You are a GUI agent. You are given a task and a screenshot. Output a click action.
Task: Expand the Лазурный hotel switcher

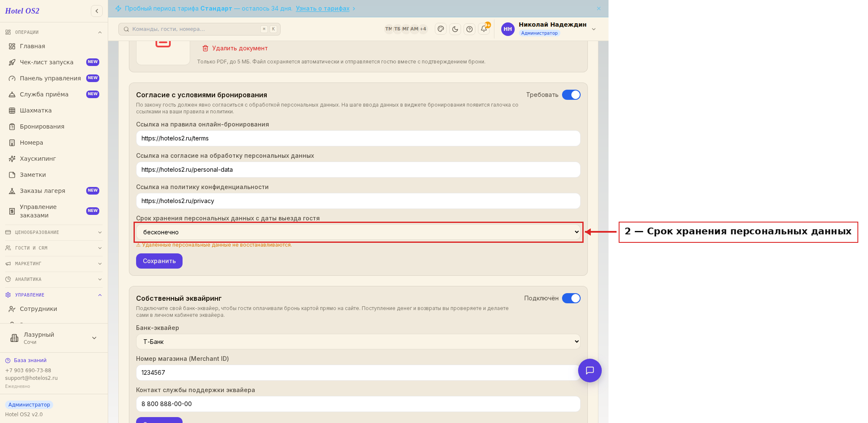click(x=54, y=338)
